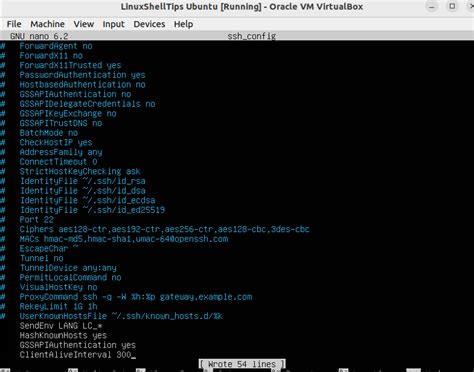Click the 'StrictHostKeyChecking ask' line
Screen dimensions: 474x372
pos(80,172)
